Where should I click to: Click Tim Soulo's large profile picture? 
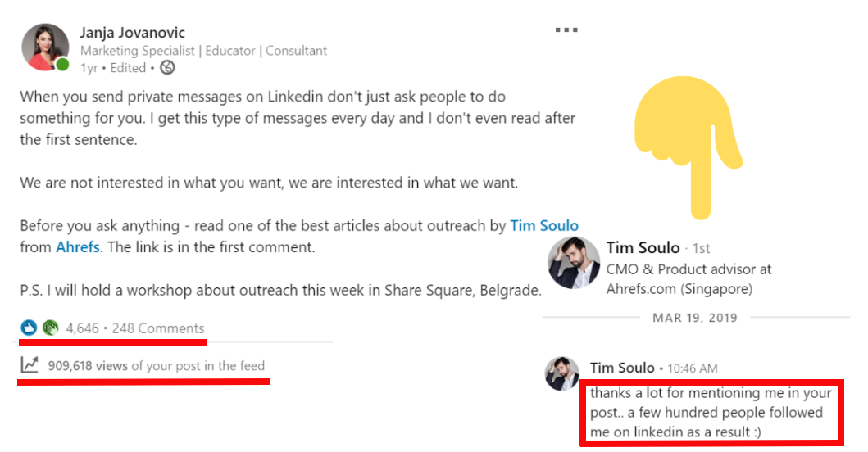click(x=574, y=263)
